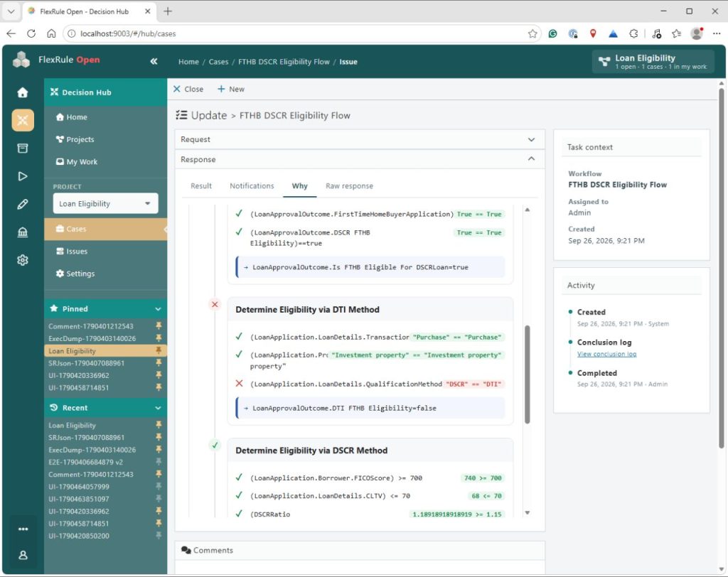Open the pencil edit rail icon

pyautogui.click(x=22, y=204)
